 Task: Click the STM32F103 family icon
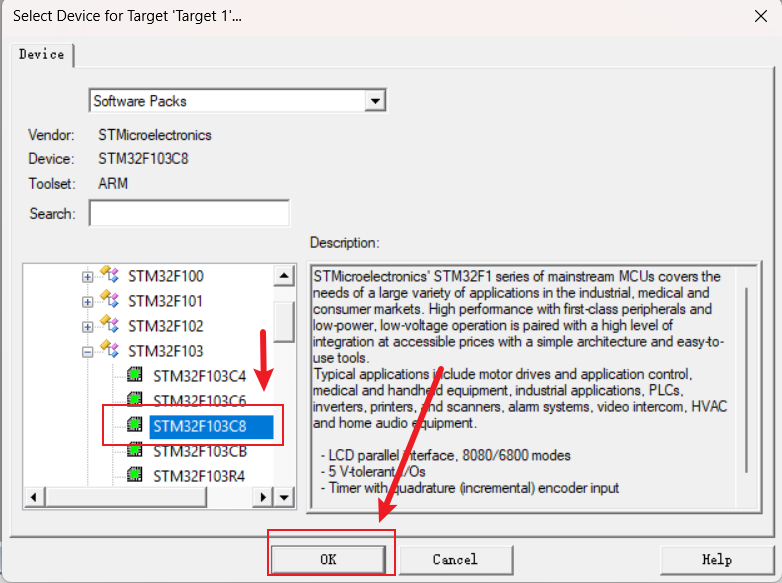(x=109, y=349)
